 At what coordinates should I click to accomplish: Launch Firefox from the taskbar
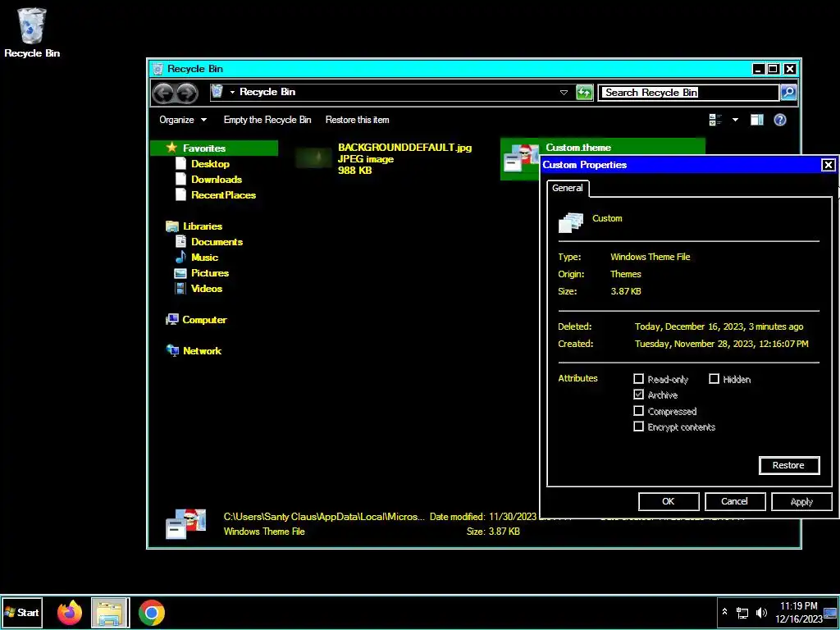(x=70, y=613)
